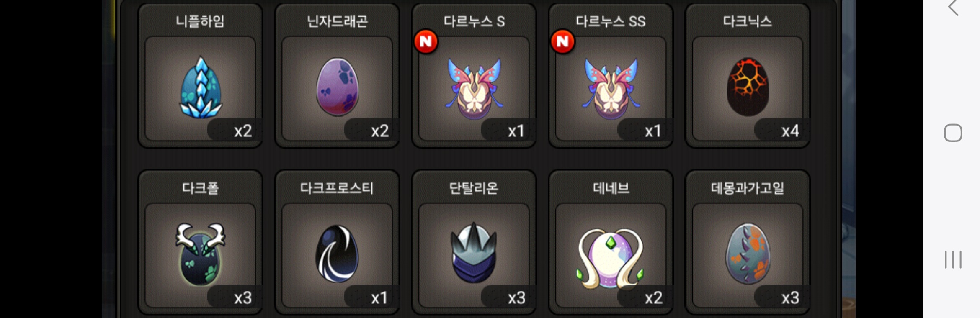Image resolution: width=980 pixels, height=318 pixels.
Task: Open the 다르누스 SS butterfly egg
Action: click(x=611, y=89)
